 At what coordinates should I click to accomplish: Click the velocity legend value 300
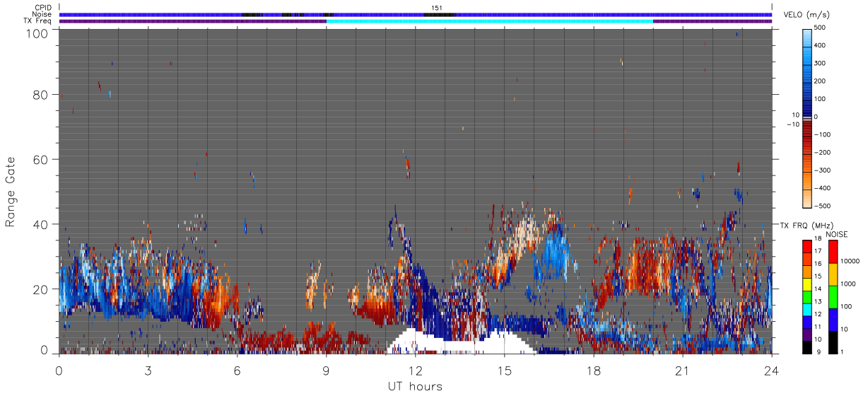click(820, 64)
